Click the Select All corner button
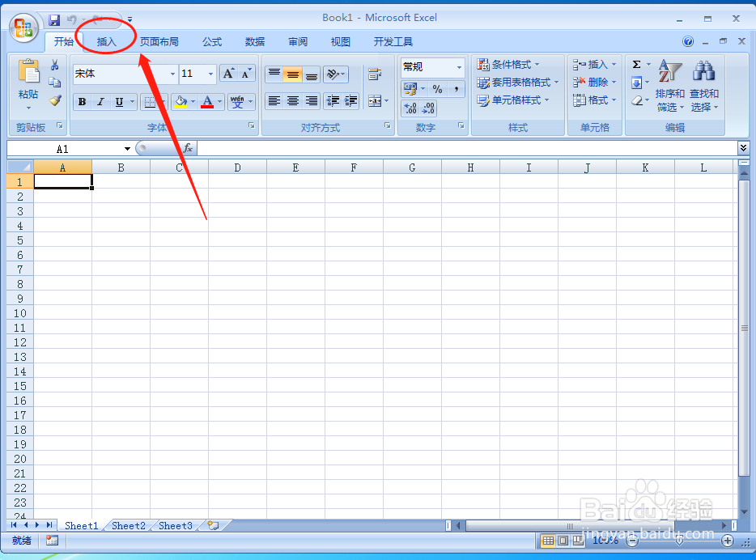Screen dimensions: 756x560 pyautogui.click(x=20, y=168)
